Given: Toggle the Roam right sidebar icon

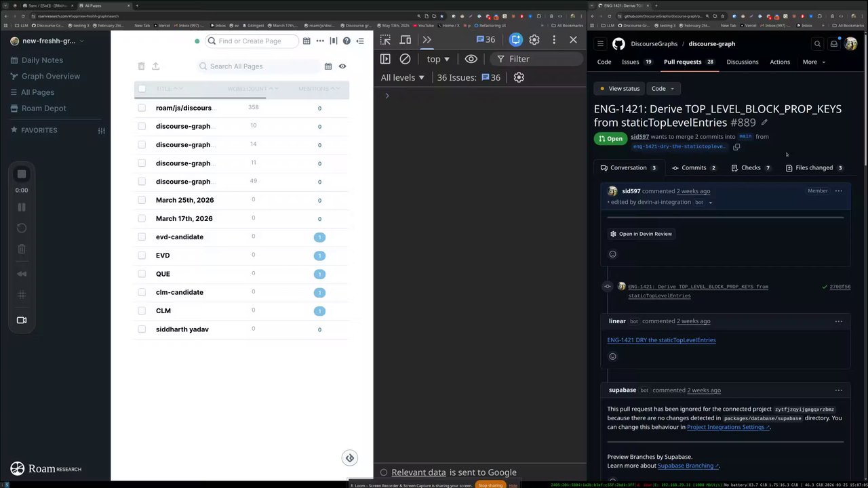Looking at the screenshot, I should coord(360,41).
